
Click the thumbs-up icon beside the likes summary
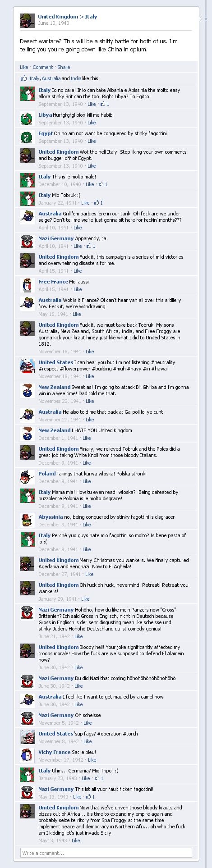23,78
